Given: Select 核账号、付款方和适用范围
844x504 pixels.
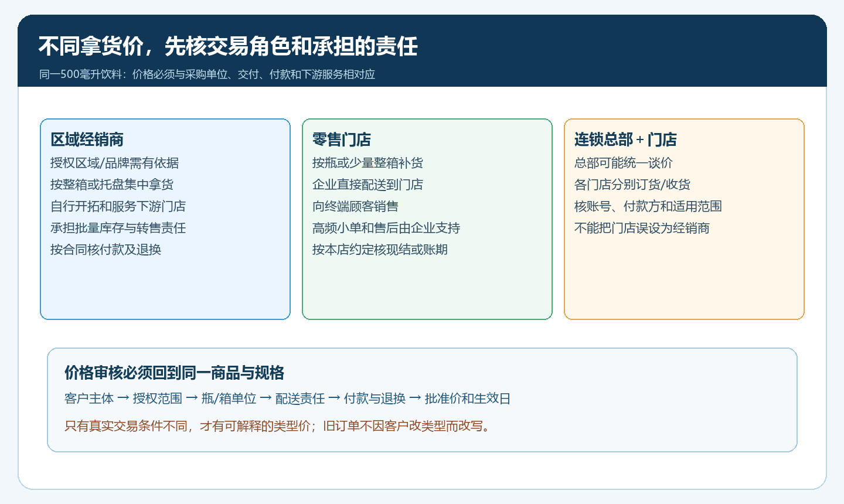Looking at the screenshot, I should (648, 206).
